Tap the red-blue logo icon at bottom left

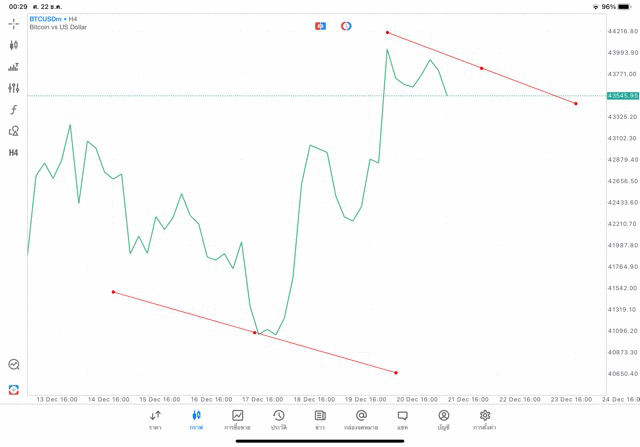point(14,389)
